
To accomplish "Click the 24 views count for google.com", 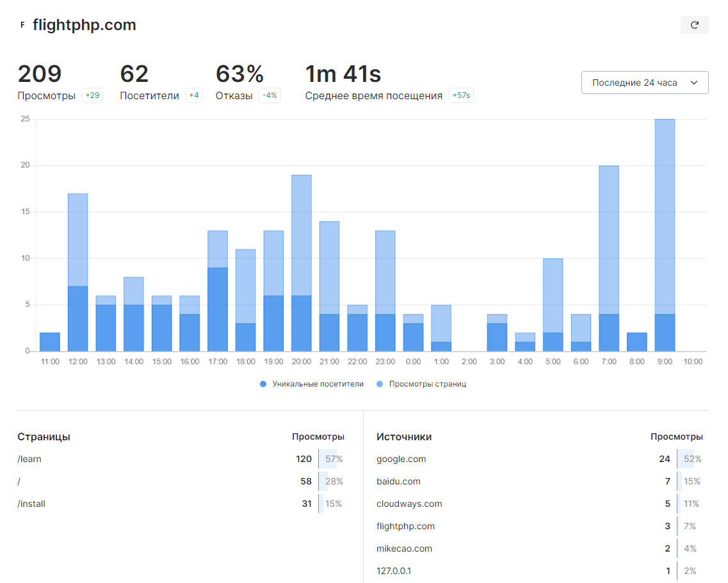I will [x=665, y=459].
